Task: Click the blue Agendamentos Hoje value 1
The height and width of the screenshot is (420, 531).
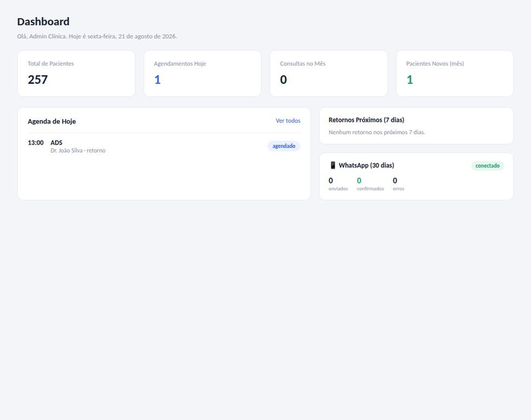Action: click(x=158, y=80)
